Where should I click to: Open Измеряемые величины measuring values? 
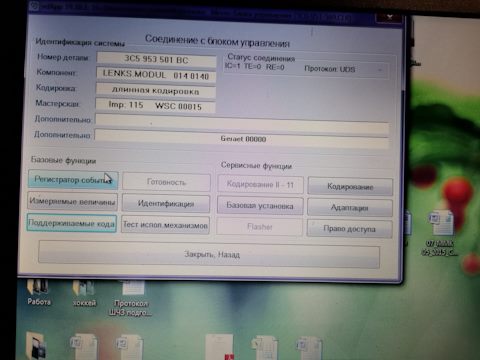point(72,201)
